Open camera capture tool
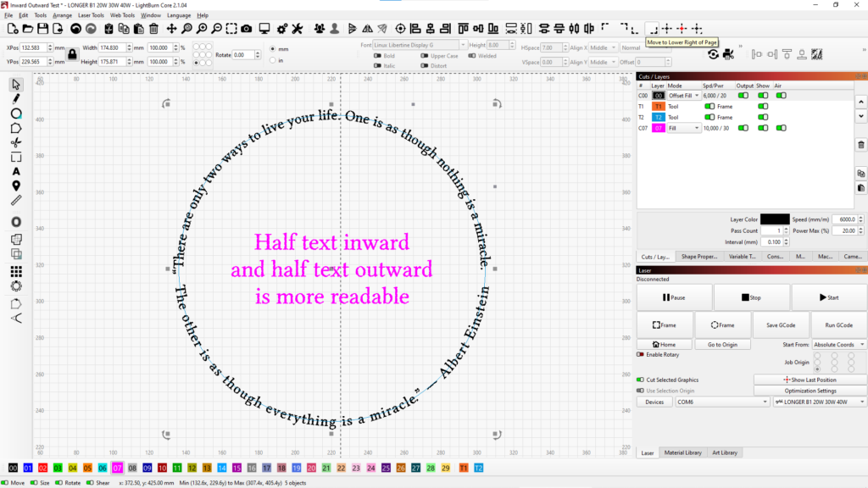The width and height of the screenshot is (868, 488). [x=247, y=29]
